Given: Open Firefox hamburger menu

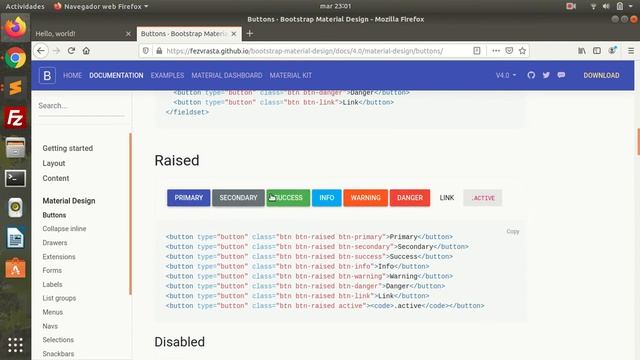Looking at the screenshot, I should pos(631,51).
